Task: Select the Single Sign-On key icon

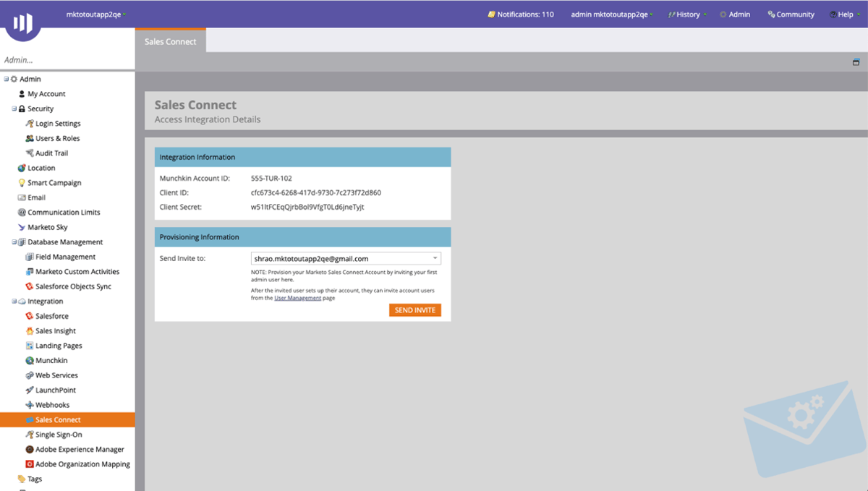Action: 29,435
